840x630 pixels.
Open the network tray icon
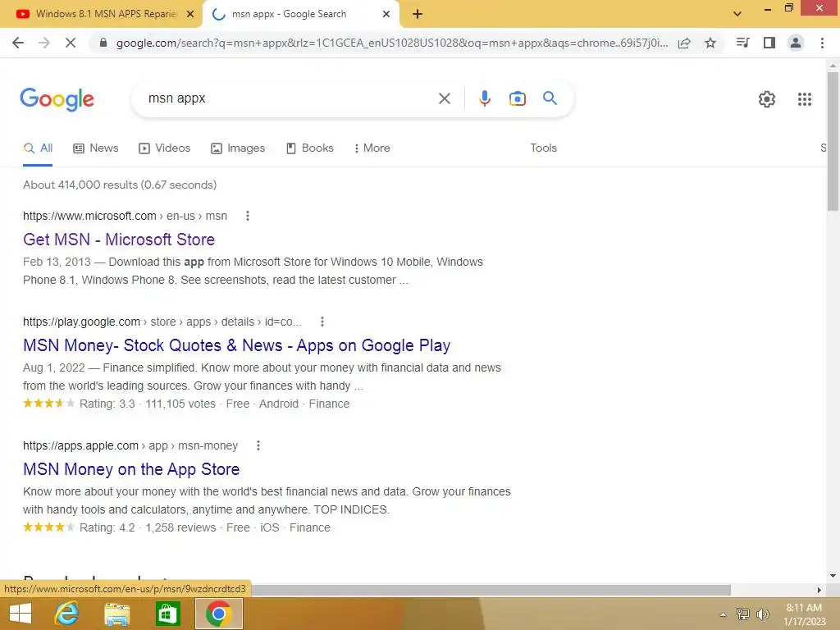click(x=743, y=614)
